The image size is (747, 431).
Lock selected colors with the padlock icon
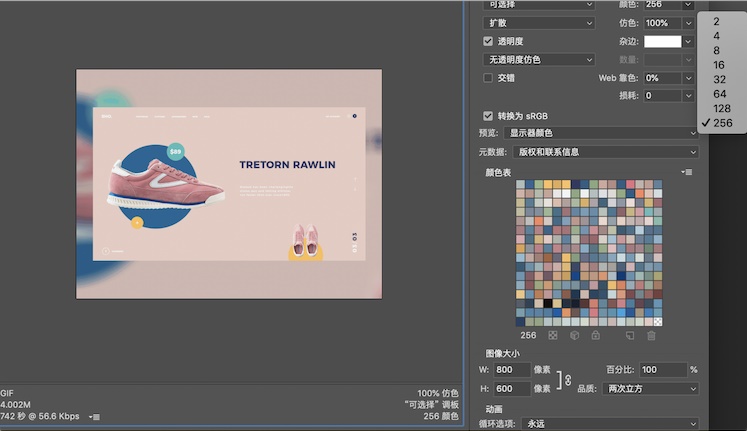(596, 335)
